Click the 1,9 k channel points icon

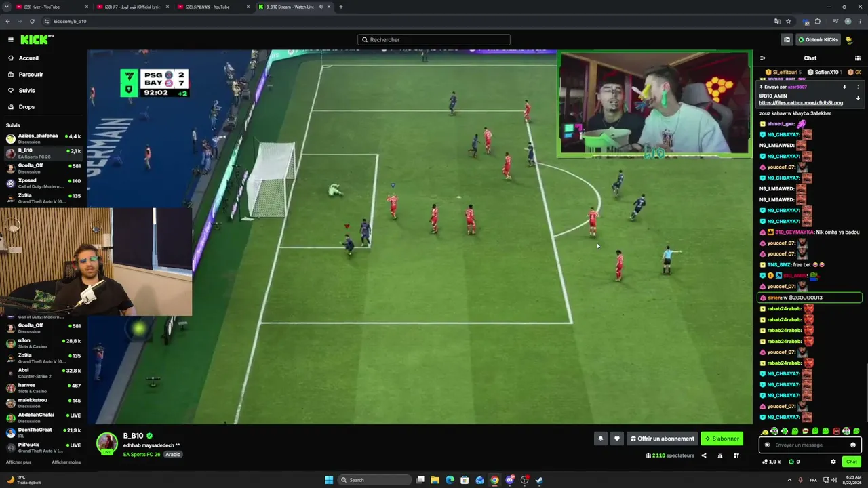(x=772, y=462)
